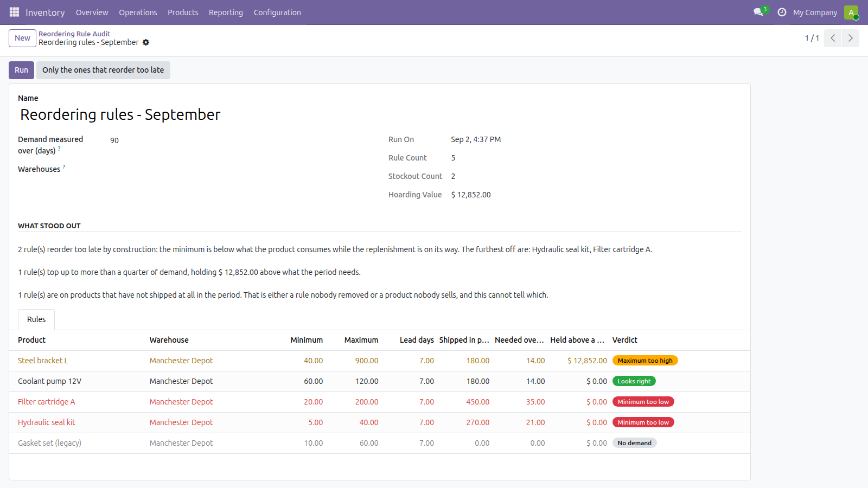This screenshot has height=488, width=868.
Task: Open the Configuration menu
Action: 277,12
